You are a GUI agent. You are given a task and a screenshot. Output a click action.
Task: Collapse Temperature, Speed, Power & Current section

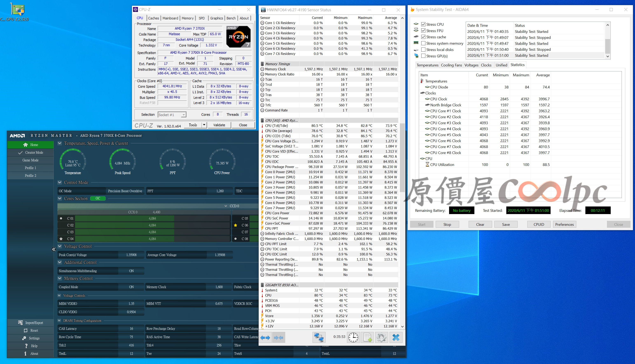[60, 143]
